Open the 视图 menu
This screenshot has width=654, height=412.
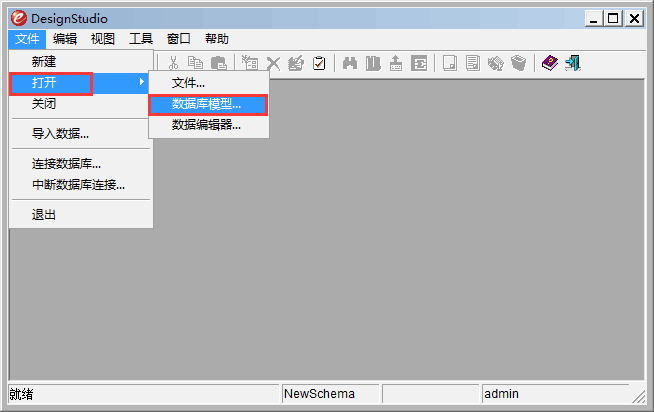coord(103,39)
